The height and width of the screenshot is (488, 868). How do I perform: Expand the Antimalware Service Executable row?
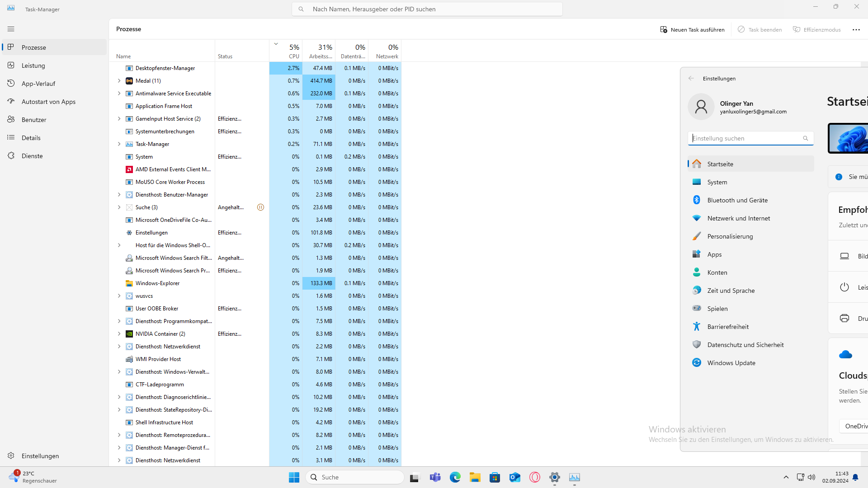(119, 94)
